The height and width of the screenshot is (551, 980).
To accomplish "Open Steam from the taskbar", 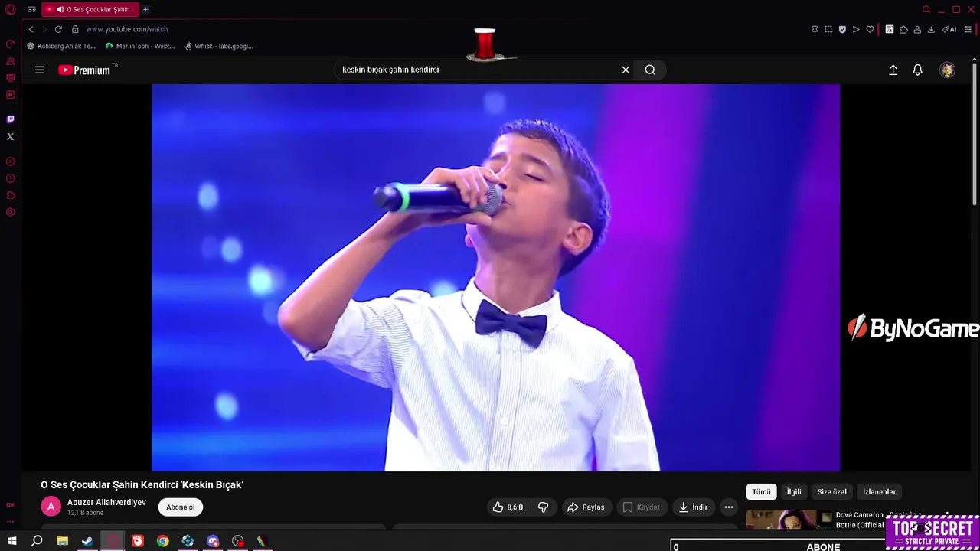I will coord(87,541).
